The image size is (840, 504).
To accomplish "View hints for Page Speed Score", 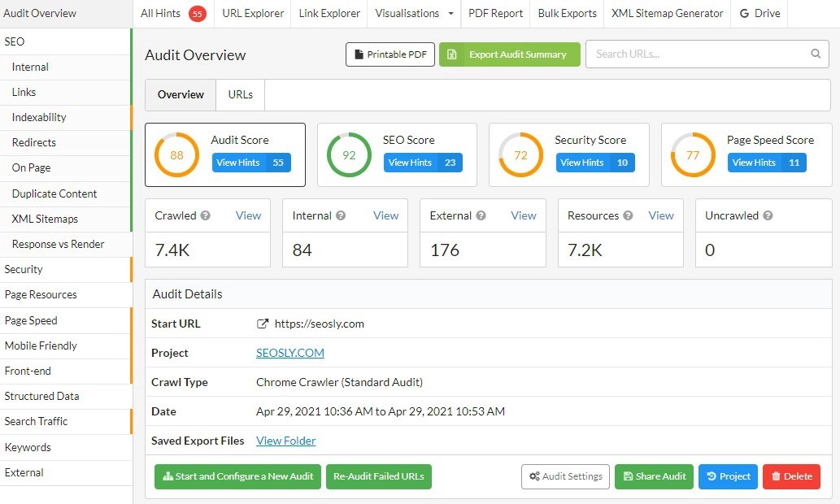I will click(x=767, y=163).
